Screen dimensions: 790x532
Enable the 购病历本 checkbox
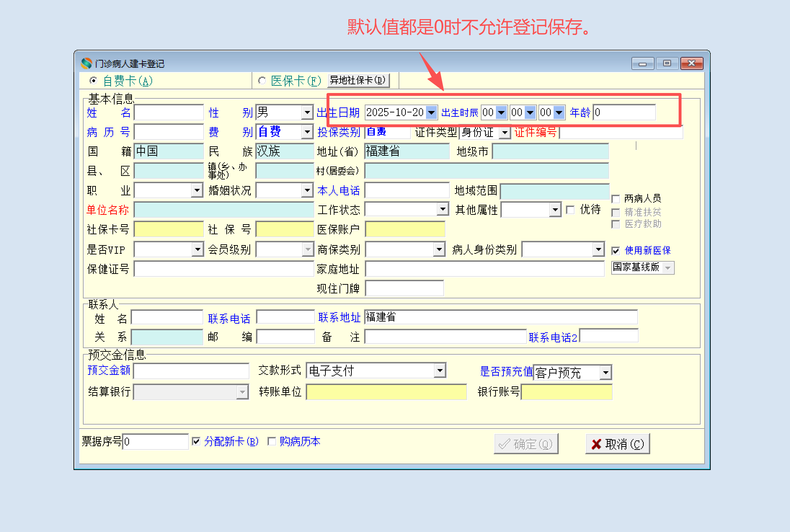click(x=272, y=441)
